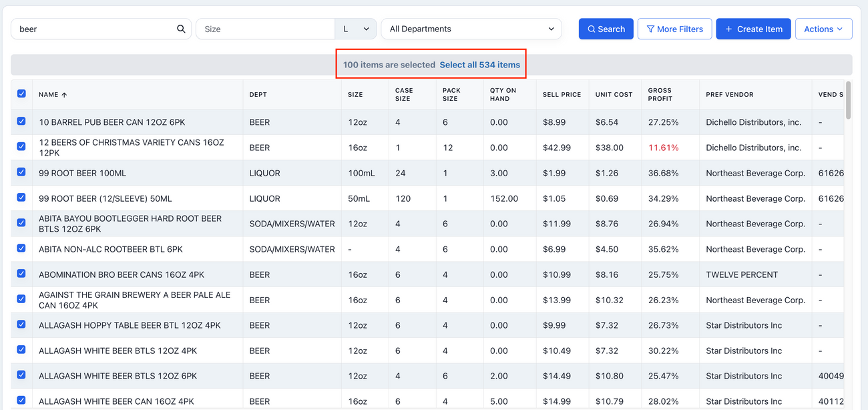Open the All Departments dropdown
868x410 pixels.
point(471,29)
